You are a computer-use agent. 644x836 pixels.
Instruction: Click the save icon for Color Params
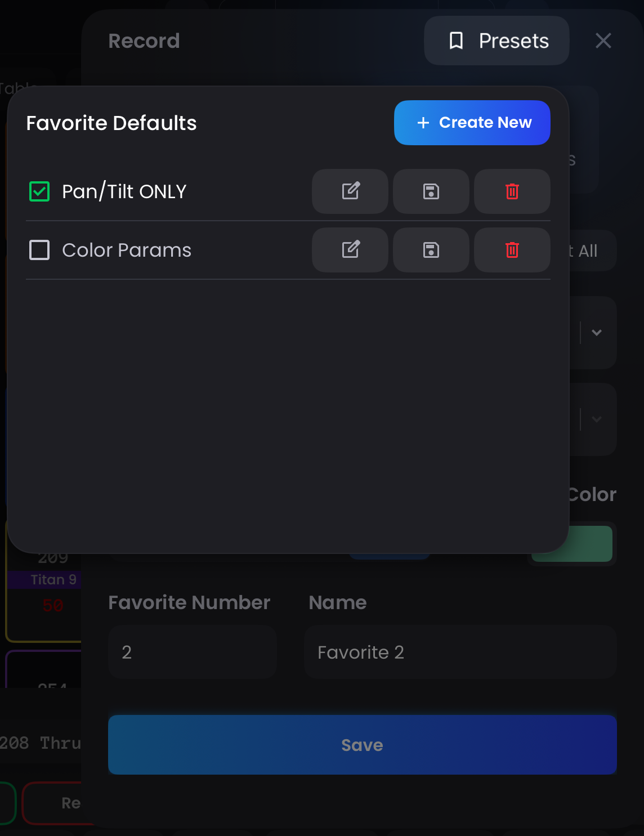tap(431, 250)
